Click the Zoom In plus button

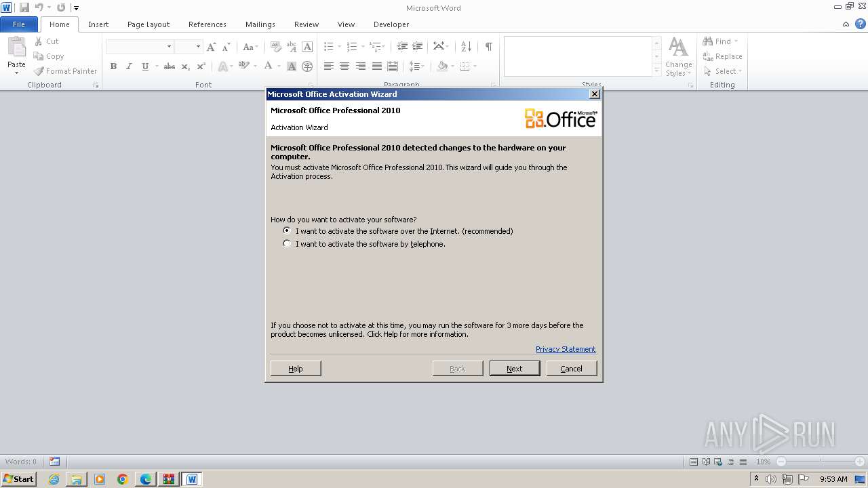860,462
